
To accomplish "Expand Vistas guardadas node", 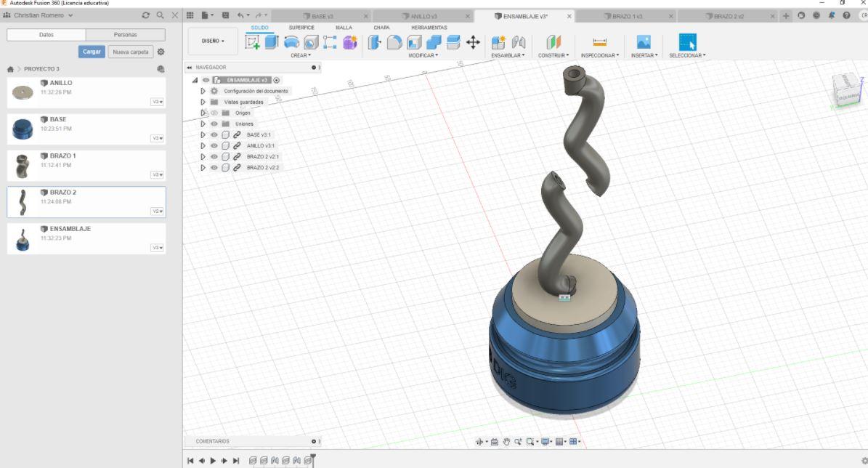I will (x=203, y=102).
